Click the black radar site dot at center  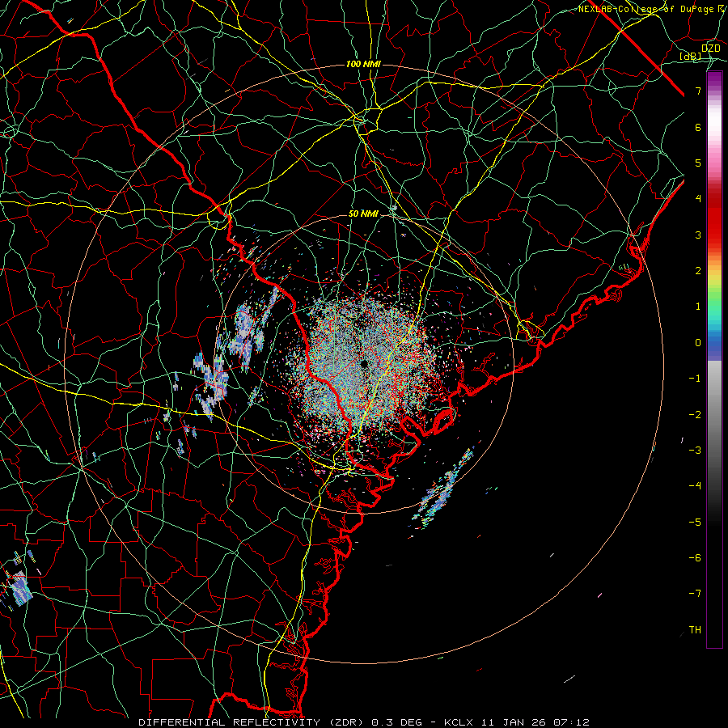(365, 363)
